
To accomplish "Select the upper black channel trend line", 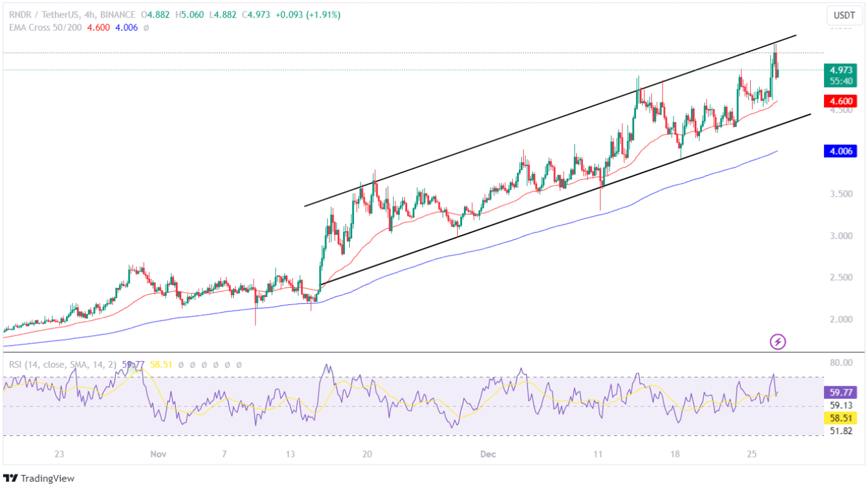I will pos(550,121).
